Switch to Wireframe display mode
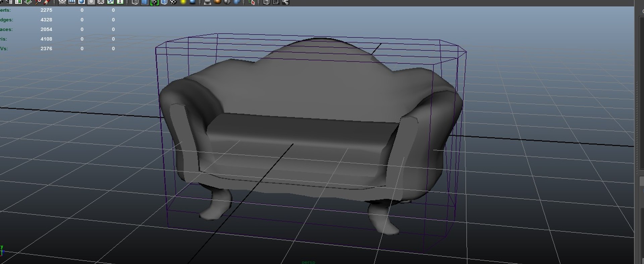This screenshot has width=644, height=264. point(135,2)
